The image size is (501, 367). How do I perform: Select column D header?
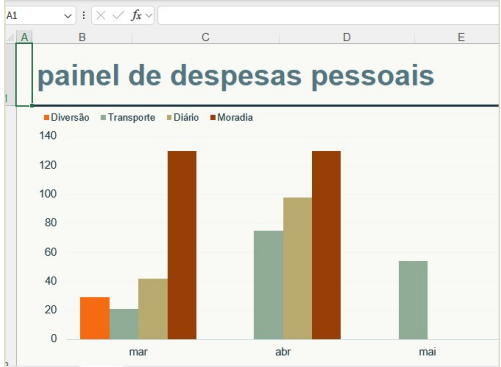(347, 37)
